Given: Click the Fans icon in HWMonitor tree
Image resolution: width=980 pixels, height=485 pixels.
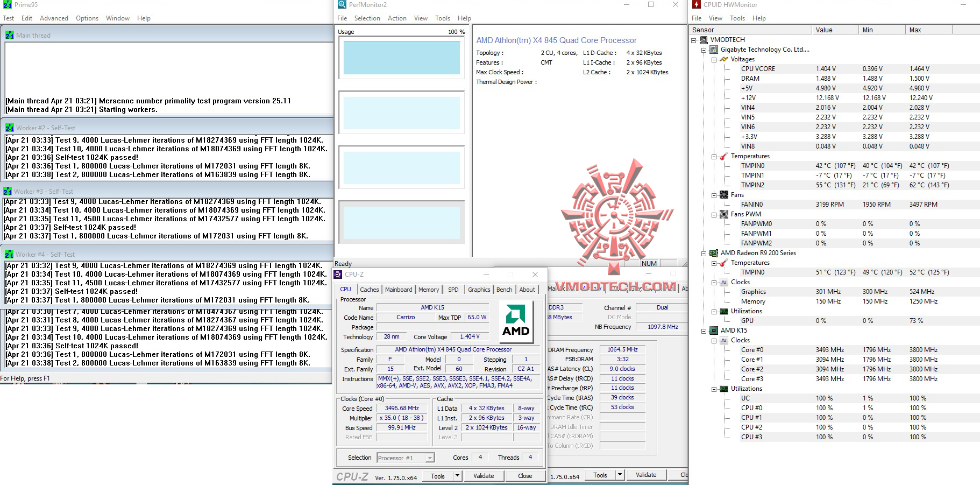Looking at the screenshot, I should pos(724,195).
